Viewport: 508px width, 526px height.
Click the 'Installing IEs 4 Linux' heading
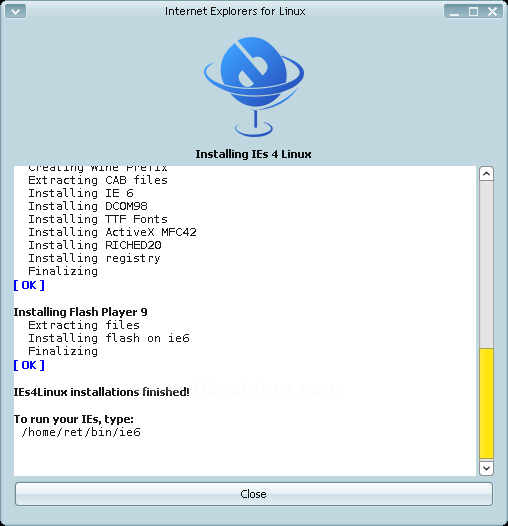(254, 154)
